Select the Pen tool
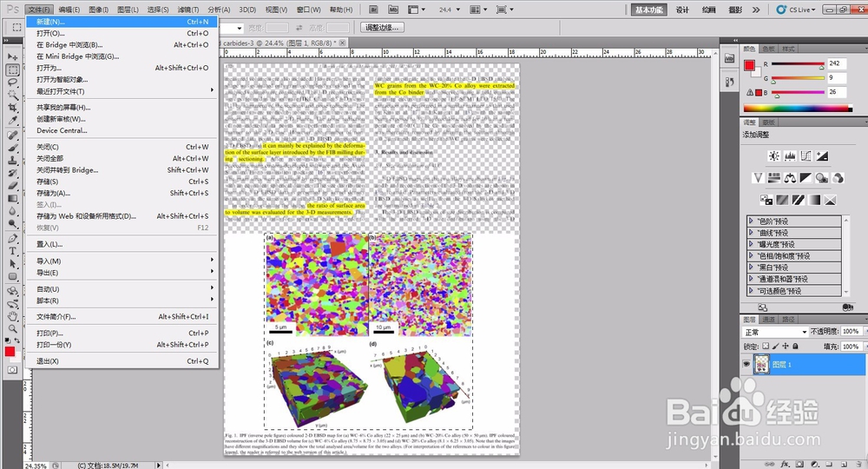868x469 pixels. click(13, 238)
